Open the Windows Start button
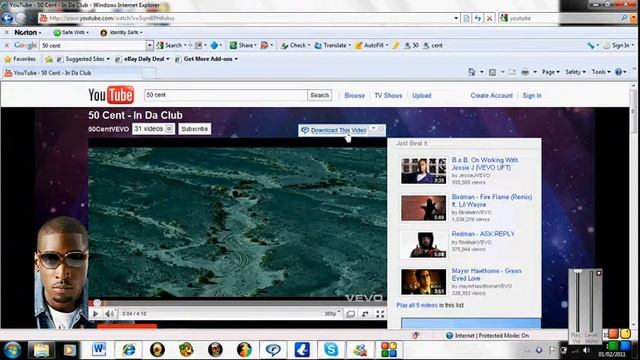 click(12, 350)
